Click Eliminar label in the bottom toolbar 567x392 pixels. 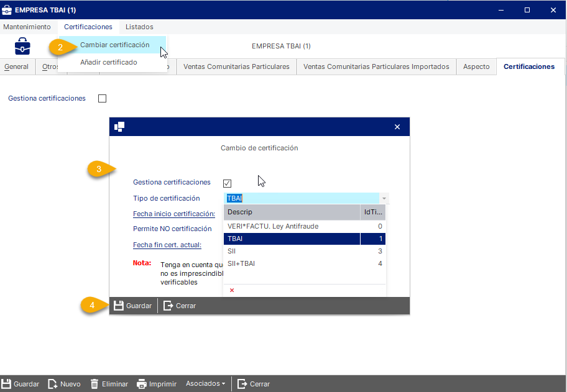[x=115, y=384]
